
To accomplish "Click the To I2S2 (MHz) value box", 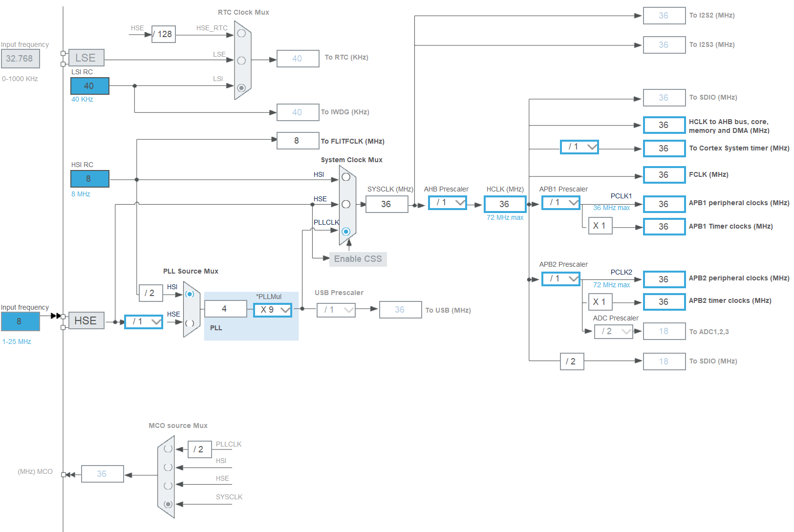I will point(664,16).
